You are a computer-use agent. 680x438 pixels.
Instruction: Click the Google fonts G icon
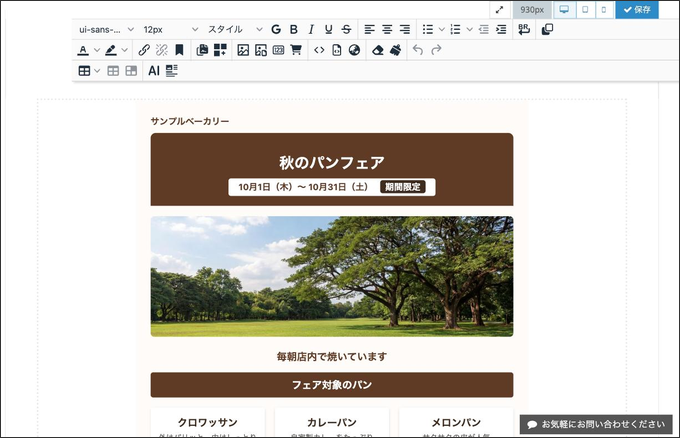[276, 29]
